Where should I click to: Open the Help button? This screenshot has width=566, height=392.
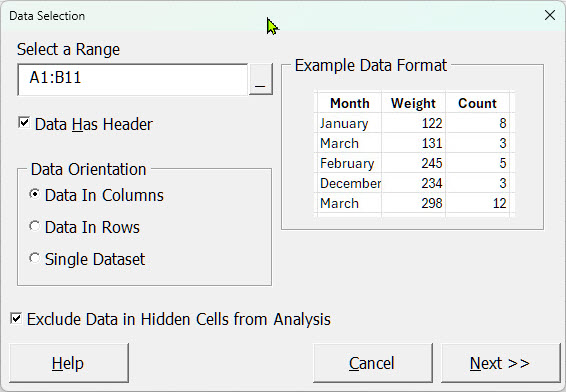pos(69,363)
